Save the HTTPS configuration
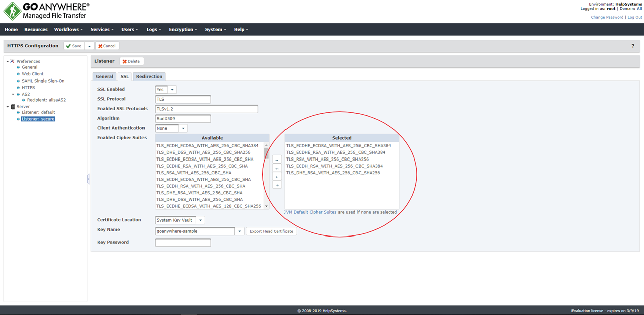This screenshot has height=315, width=644. coord(74,46)
